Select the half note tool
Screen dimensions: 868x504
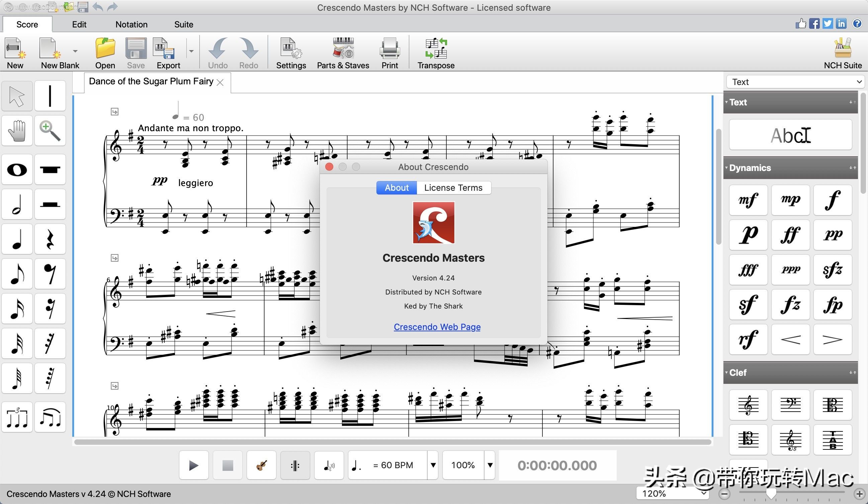[17, 204]
